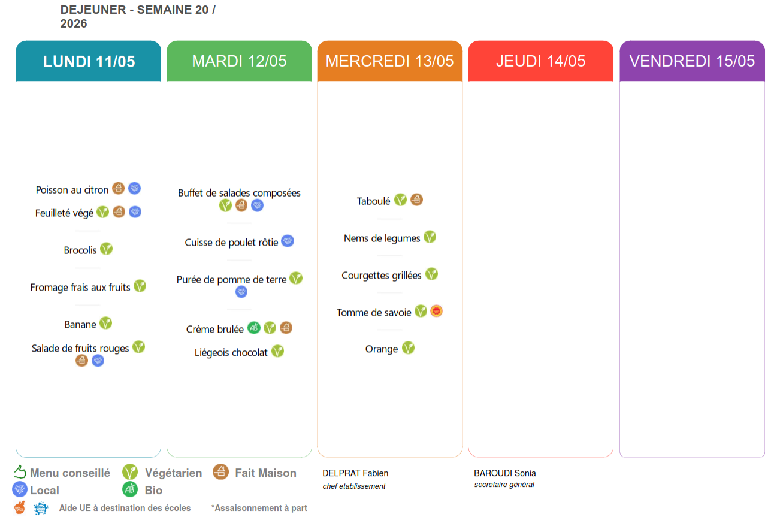The width and height of the screenshot is (780, 532).
Task: Click the DELPRAT Fabien signature name
Action: pyautogui.click(x=355, y=473)
